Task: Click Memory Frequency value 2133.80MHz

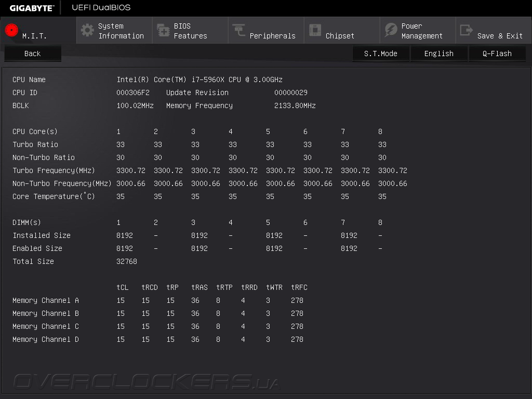Action: coord(295,105)
